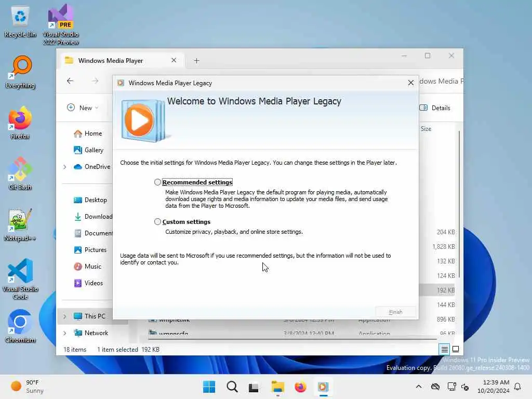Image resolution: width=532 pixels, height=399 pixels.
Task: Click the Size column header
Action: click(426, 129)
